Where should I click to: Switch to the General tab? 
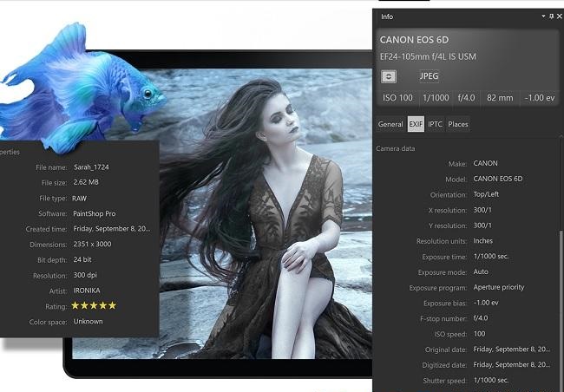click(390, 124)
